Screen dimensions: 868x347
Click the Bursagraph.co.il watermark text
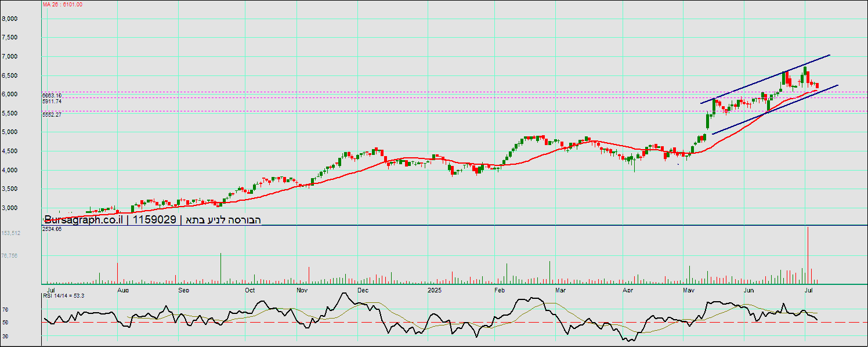point(84,220)
